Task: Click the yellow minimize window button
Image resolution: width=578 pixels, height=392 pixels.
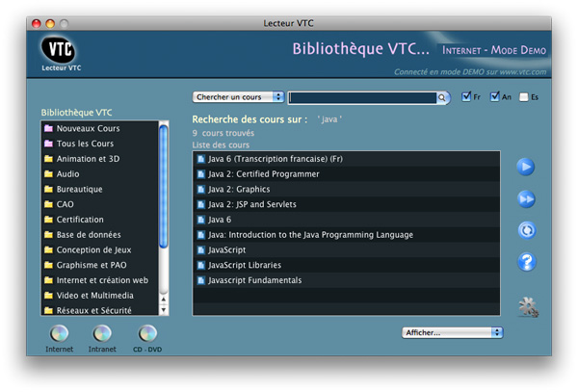Action: 50,23
